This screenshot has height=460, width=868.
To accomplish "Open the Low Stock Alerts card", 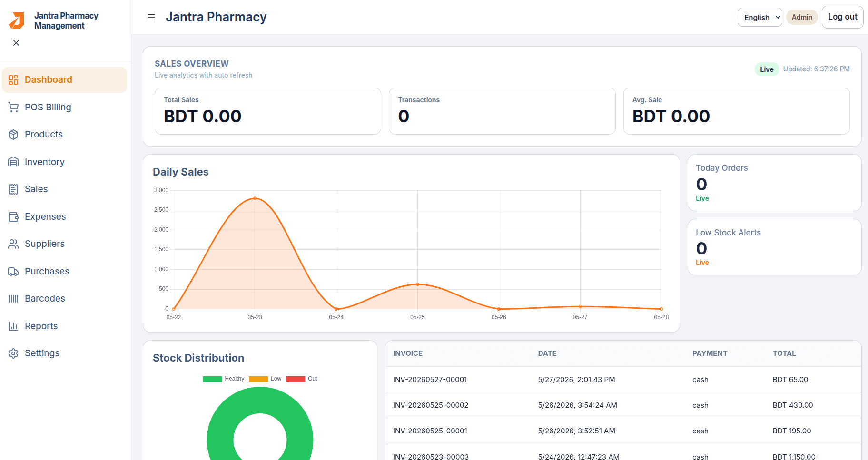I will pyautogui.click(x=774, y=247).
